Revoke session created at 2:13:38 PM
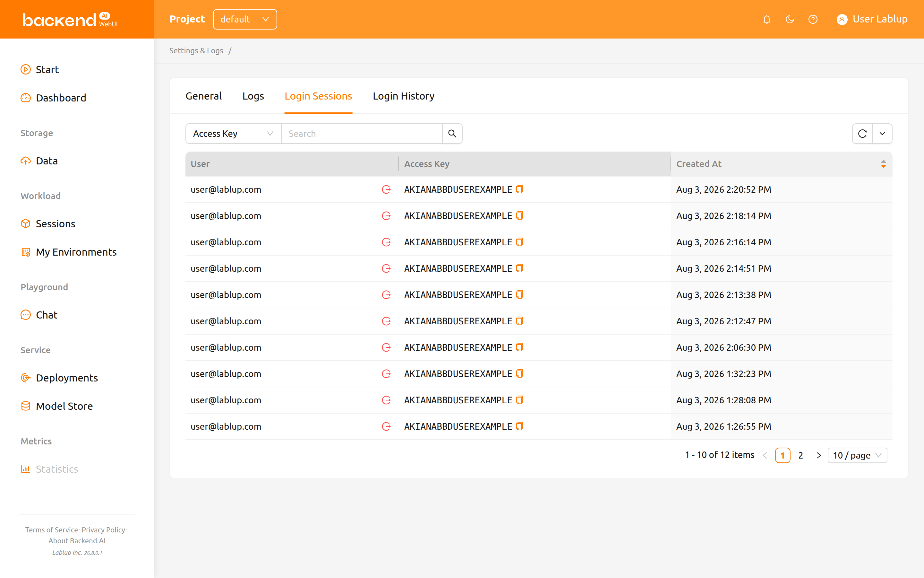Viewport: 924px width, 578px height. (x=386, y=295)
